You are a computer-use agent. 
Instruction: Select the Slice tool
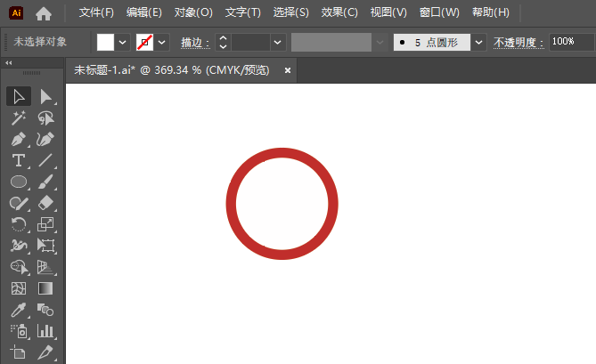pos(46,352)
